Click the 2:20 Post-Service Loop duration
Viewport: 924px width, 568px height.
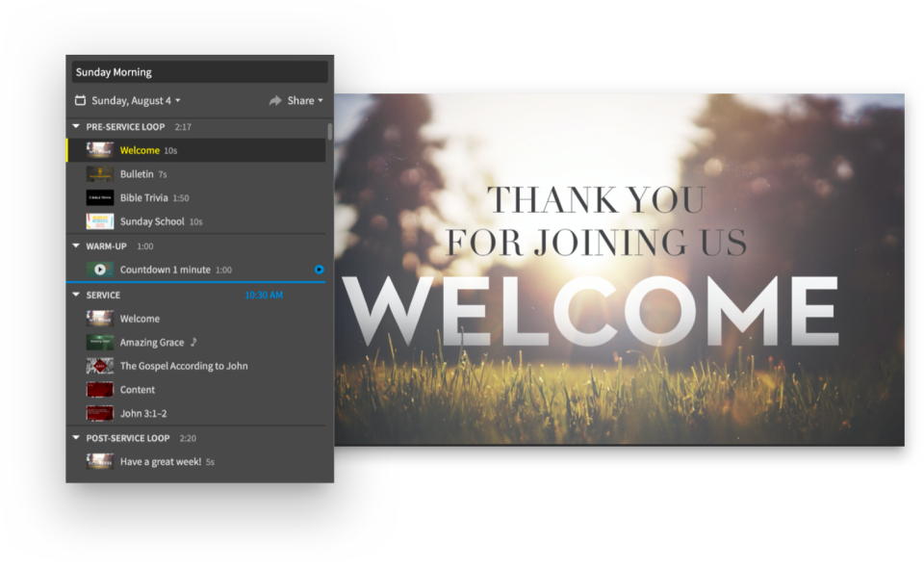tap(188, 438)
